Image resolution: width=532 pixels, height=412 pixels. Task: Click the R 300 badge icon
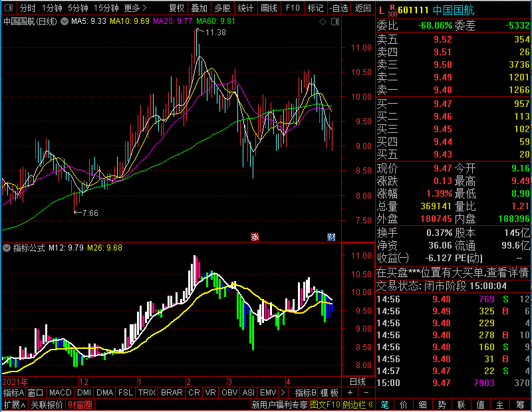point(392,11)
